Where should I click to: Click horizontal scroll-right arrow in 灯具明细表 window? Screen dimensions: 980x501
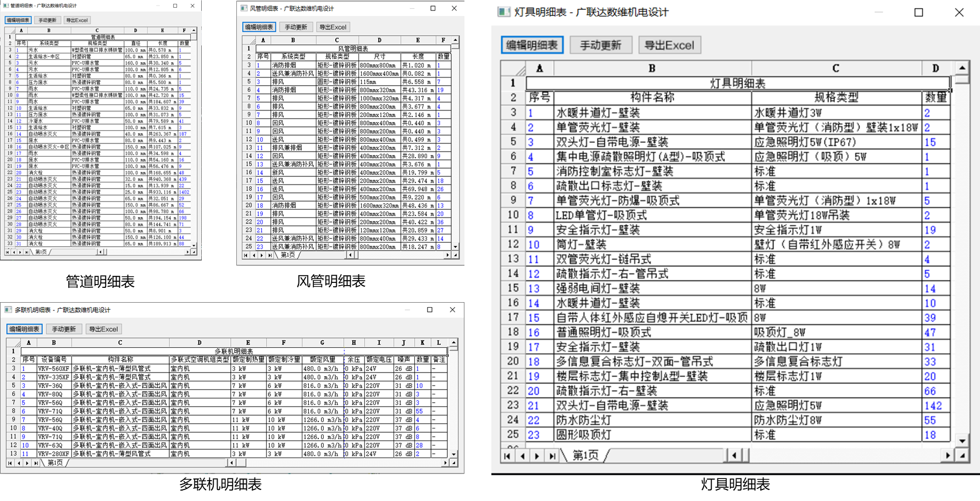pos(948,455)
